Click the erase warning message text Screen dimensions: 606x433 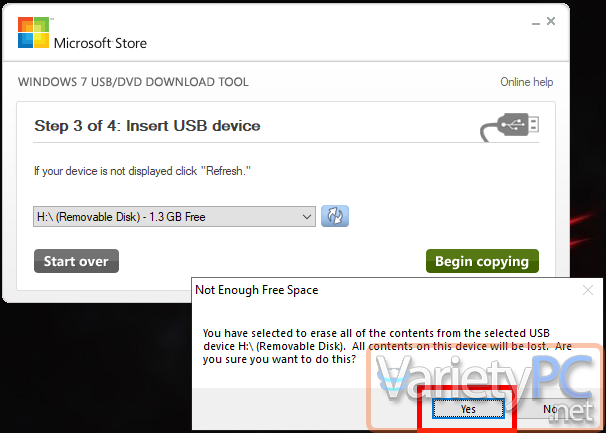387,346
